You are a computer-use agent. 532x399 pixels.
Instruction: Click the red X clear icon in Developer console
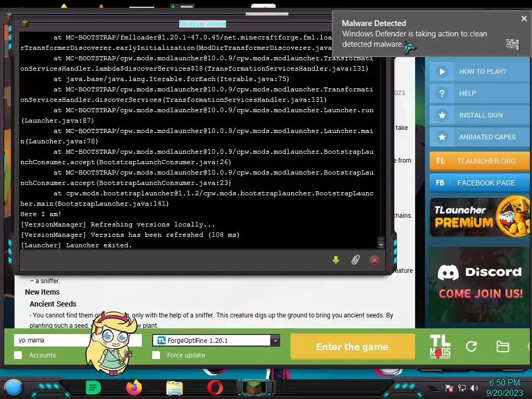click(375, 260)
